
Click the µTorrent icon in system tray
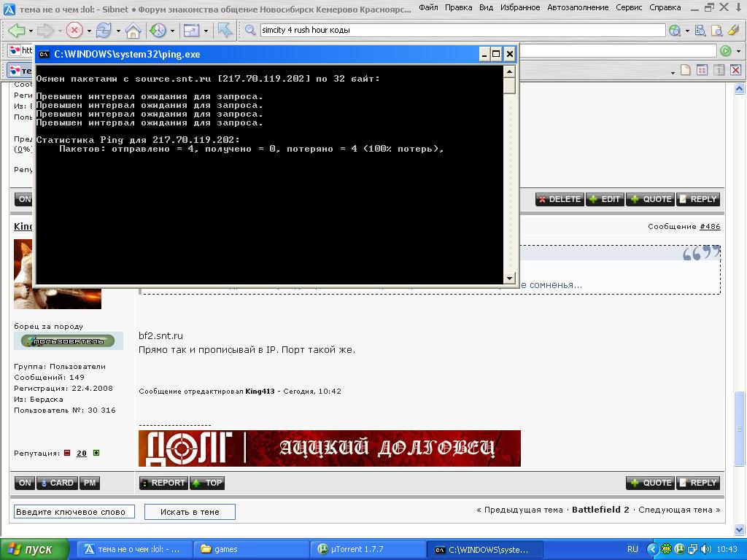coord(678,549)
